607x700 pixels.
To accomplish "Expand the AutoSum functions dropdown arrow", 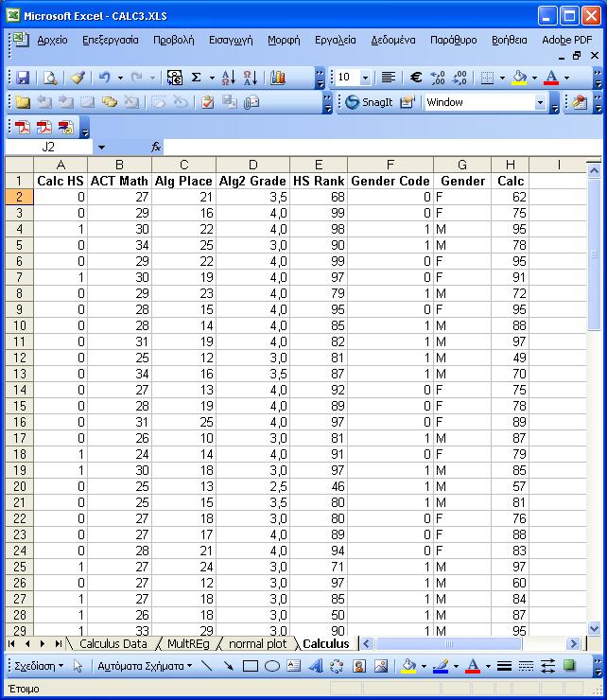I will (x=212, y=78).
